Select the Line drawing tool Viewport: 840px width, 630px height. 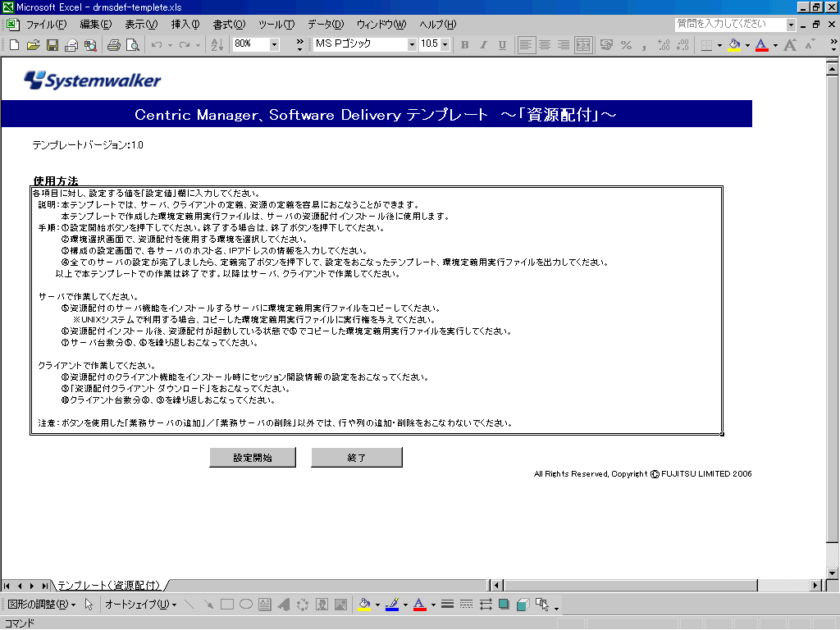click(x=189, y=605)
